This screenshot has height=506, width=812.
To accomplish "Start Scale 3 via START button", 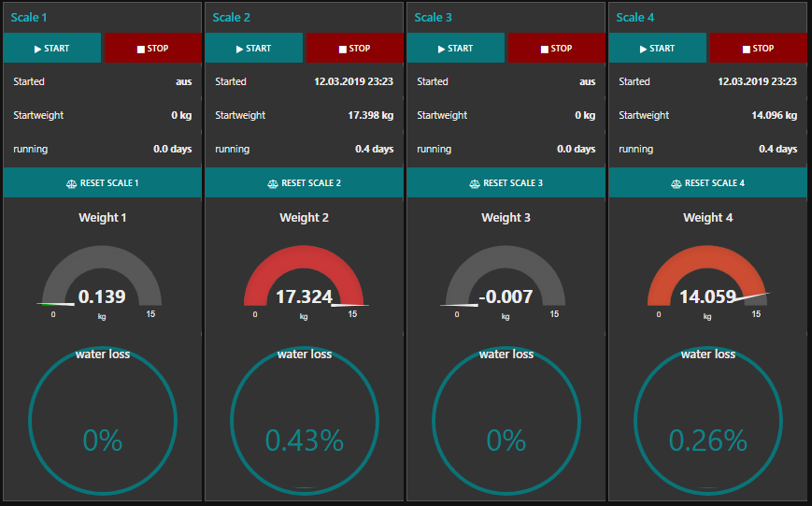I will [456, 49].
